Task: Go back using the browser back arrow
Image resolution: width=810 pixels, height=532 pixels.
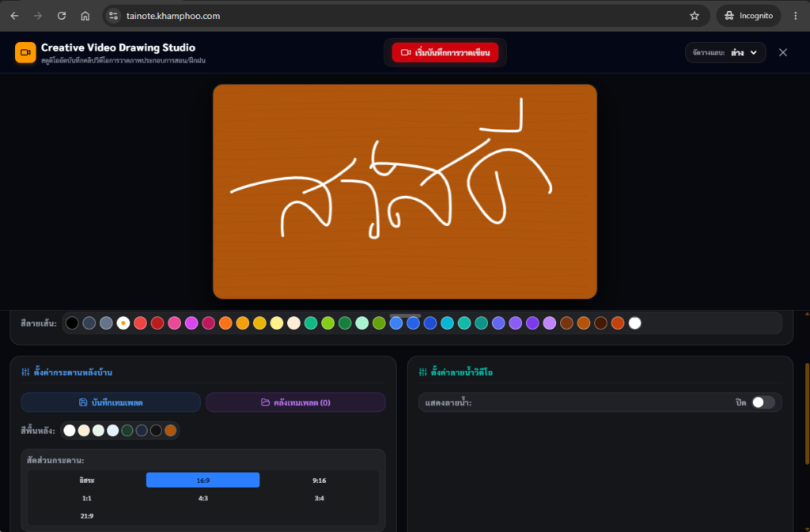Action: click(14, 16)
